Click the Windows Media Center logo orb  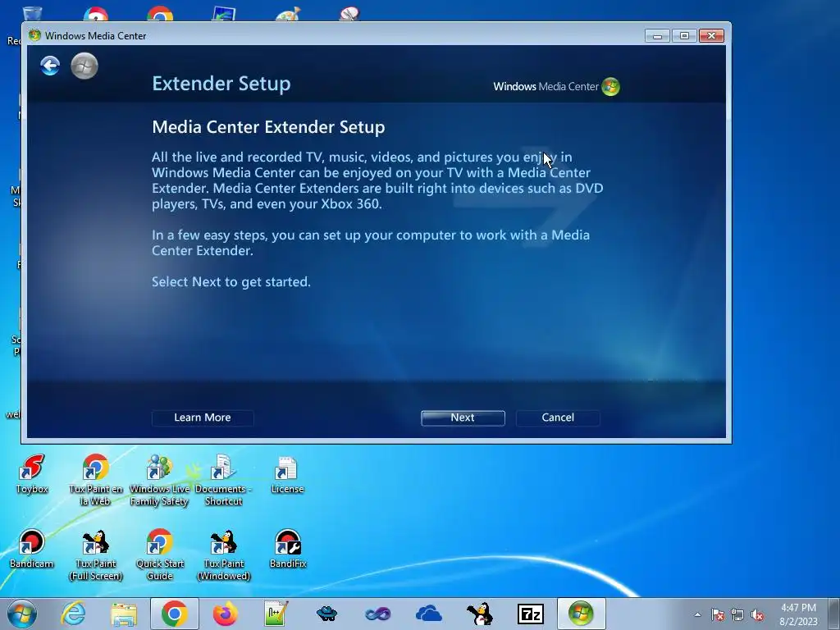click(x=610, y=87)
